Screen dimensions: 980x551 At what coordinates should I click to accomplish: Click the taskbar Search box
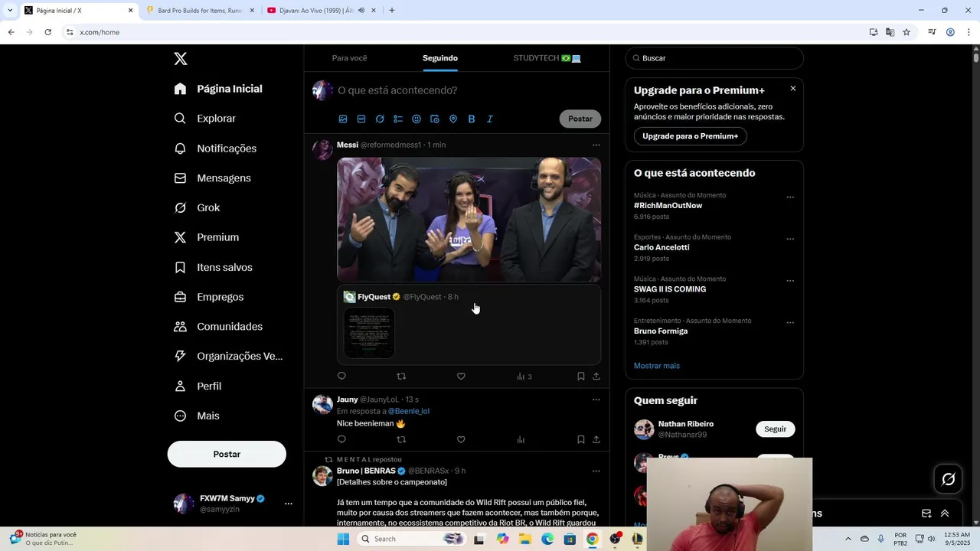(411, 539)
